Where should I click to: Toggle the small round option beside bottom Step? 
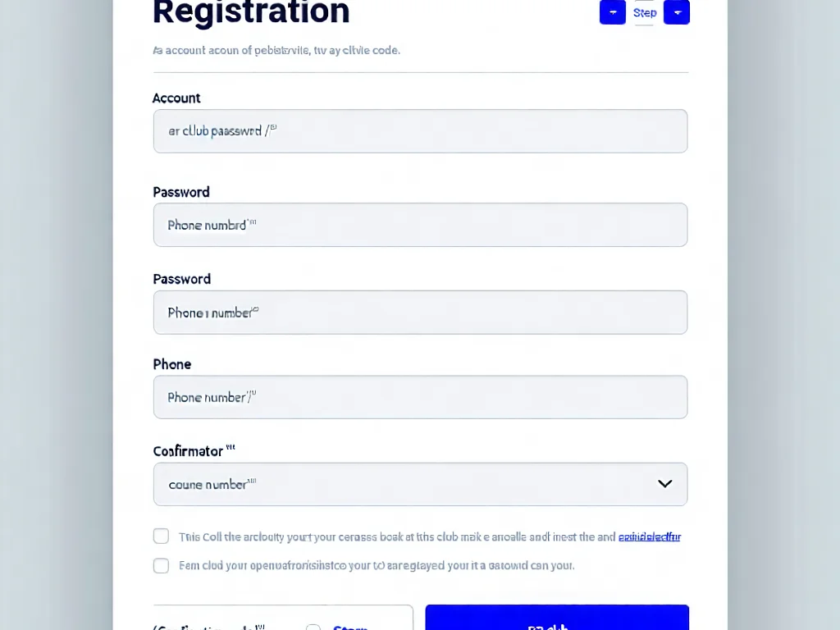[x=313, y=627]
